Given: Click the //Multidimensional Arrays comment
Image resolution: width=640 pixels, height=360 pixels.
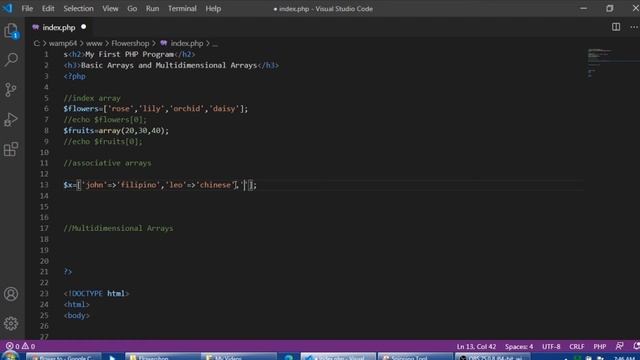Looking at the screenshot, I should 118,228.
